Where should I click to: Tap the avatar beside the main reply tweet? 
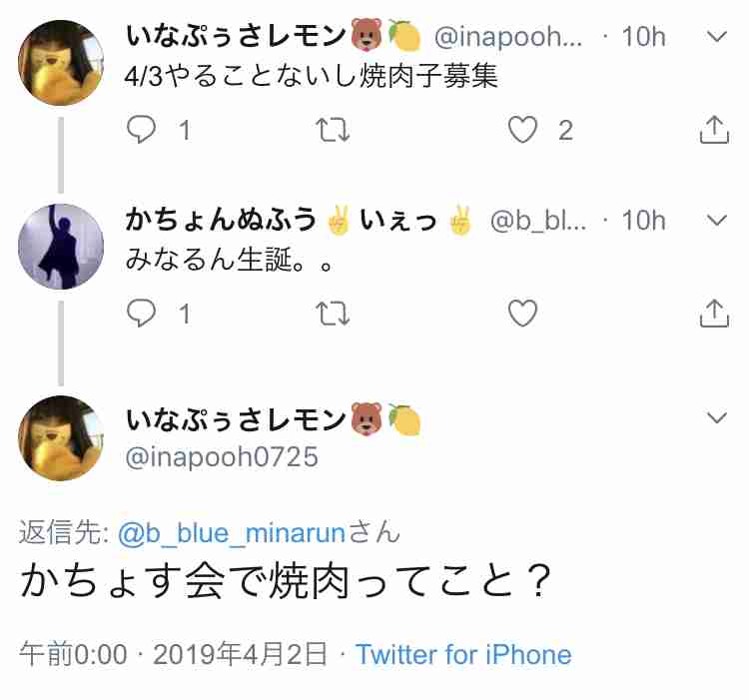click(61, 437)
